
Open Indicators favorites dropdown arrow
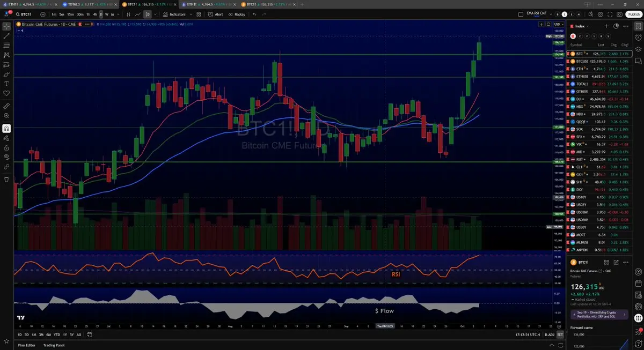click(x=191, y=14)
